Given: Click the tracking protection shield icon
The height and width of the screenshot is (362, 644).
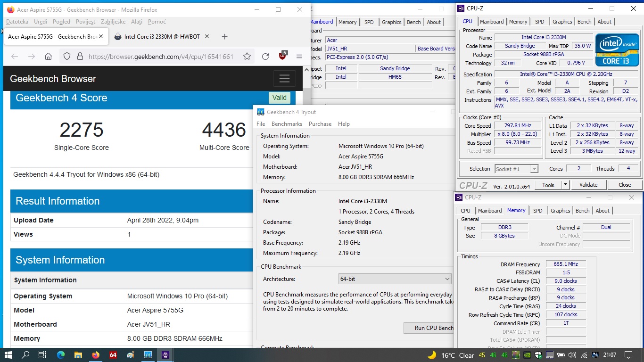Looking at the screenshot, I should click(x=67, y=56).
